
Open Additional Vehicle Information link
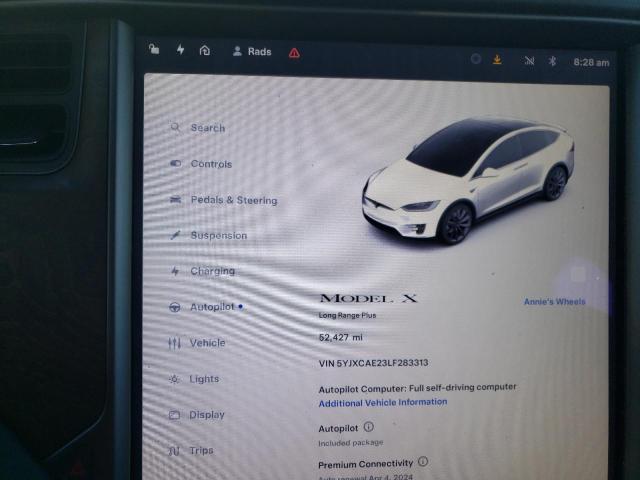tap(383, 403)
